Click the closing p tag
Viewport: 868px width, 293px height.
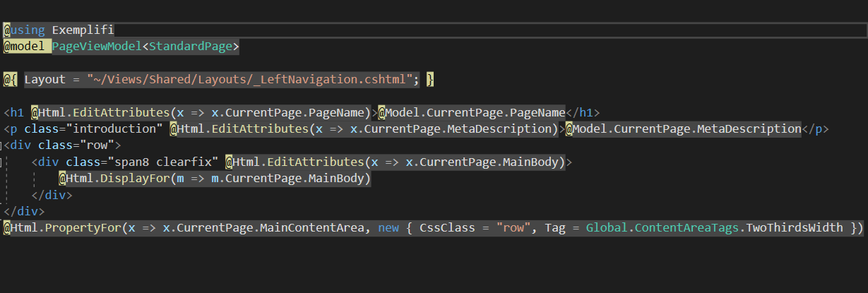[814, 129]
